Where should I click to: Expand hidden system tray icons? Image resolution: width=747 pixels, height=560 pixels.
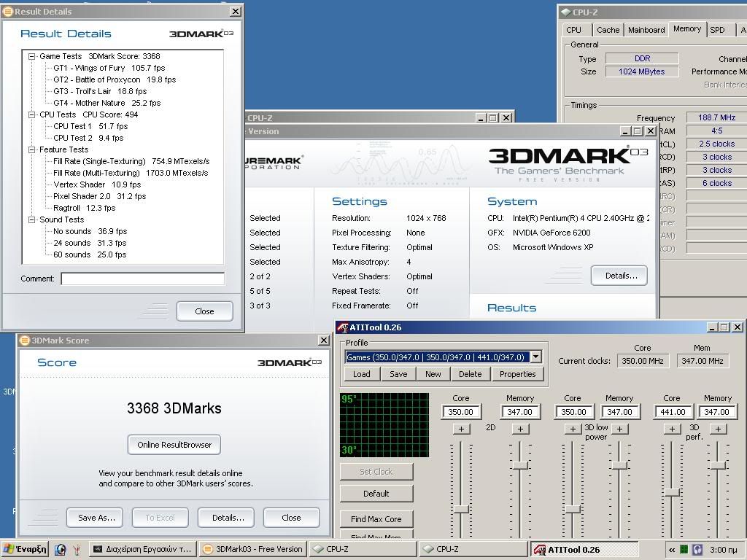(672, 550)
